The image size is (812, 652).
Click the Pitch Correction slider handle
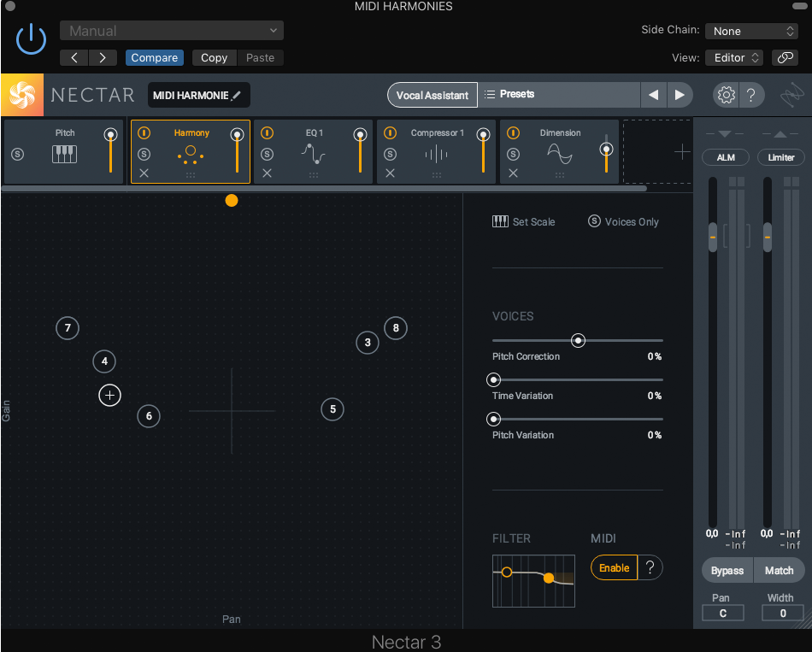[x=578, y=340]
